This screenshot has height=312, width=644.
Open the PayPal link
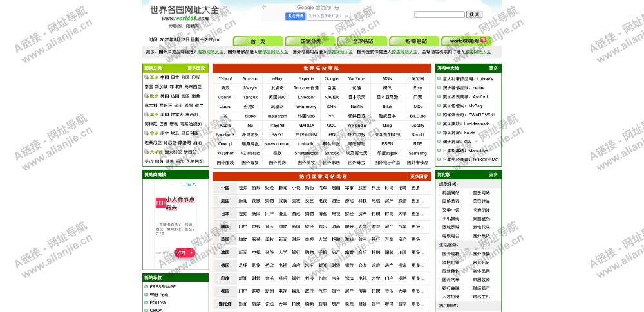pos(277,125)
